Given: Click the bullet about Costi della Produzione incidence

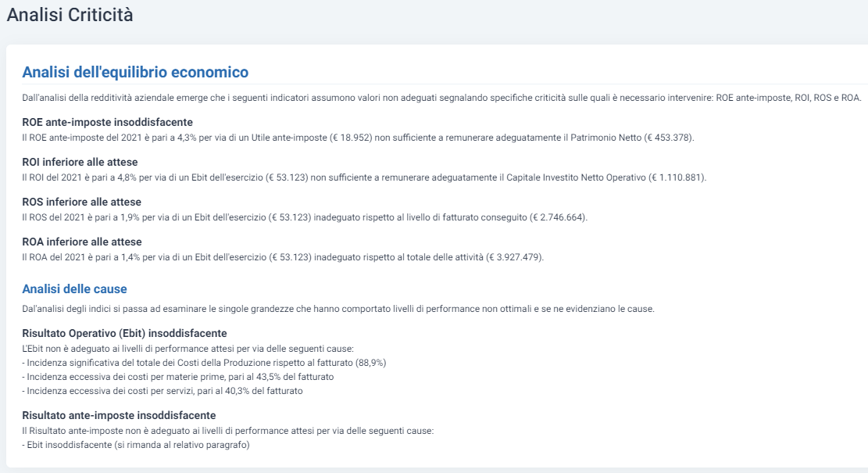Looking at the screenshot, I should point(204,363).
